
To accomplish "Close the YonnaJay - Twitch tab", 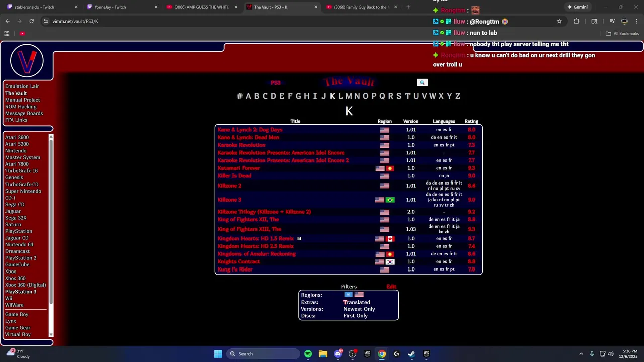I will 156,7.
